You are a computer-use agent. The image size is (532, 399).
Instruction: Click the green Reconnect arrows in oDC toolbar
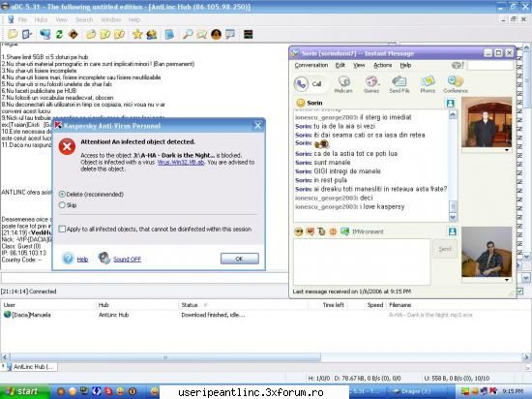point(59,34)
